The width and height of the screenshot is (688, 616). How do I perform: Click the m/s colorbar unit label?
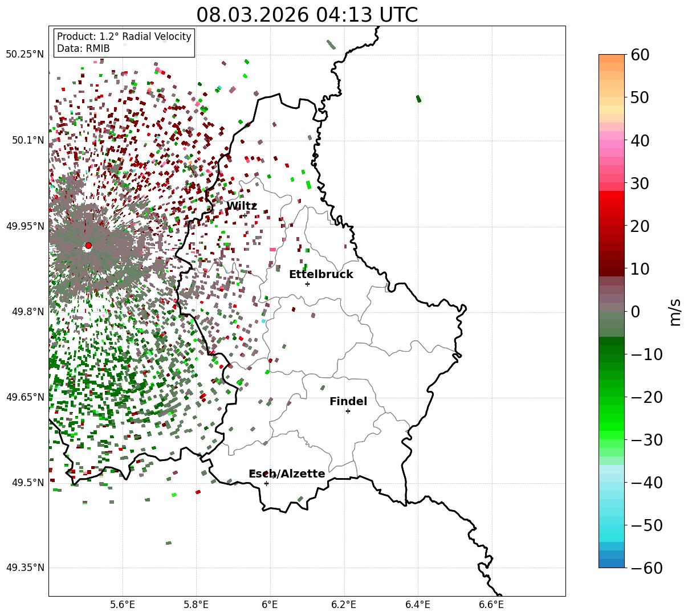[x=676, y=312]
